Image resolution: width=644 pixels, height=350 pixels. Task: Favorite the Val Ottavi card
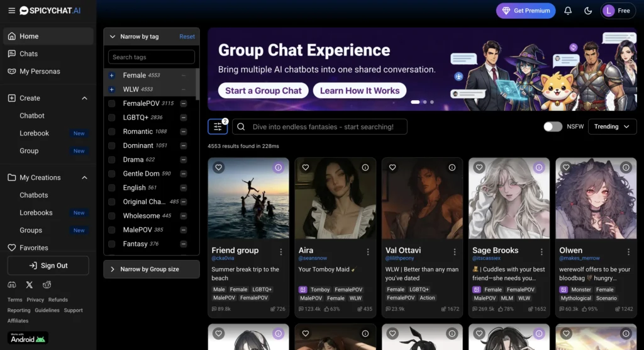pos(392,167)
